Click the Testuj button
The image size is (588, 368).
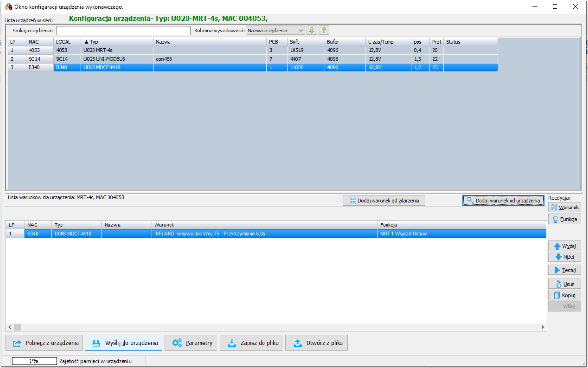click(564, 270)
